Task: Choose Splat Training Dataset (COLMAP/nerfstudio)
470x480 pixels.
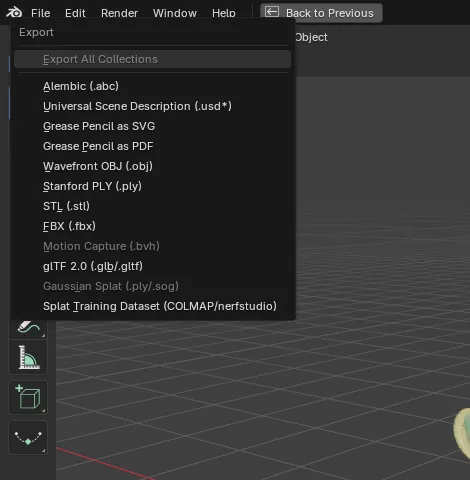Action: 152,306
